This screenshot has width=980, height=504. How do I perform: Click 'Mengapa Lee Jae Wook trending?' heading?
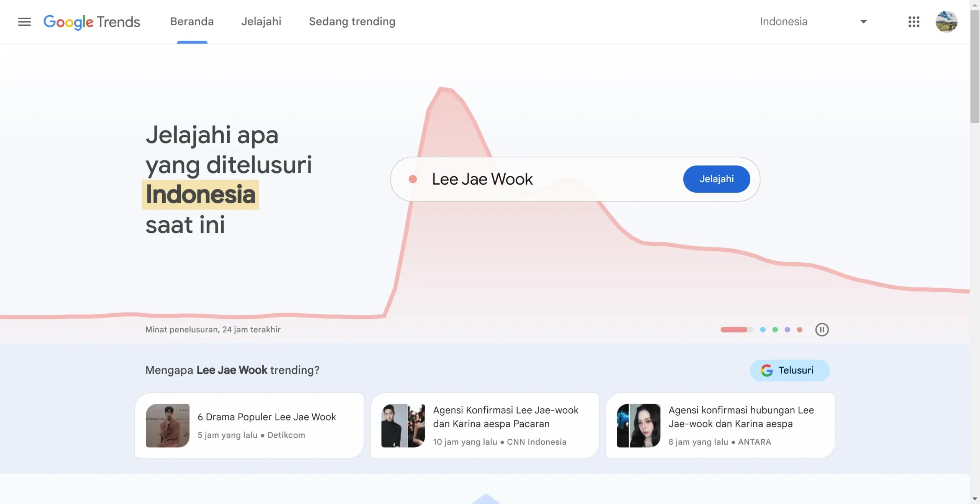[x=232, y=370]
